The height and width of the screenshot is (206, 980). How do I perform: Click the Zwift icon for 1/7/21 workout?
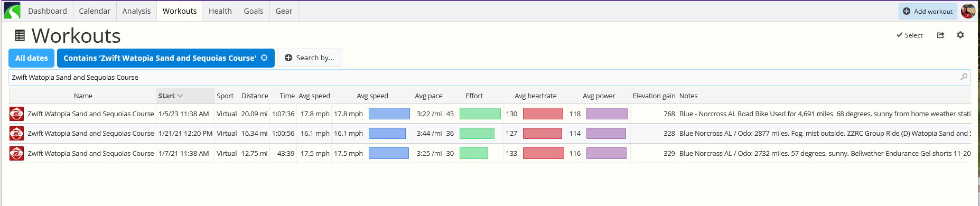pos(17,154)
